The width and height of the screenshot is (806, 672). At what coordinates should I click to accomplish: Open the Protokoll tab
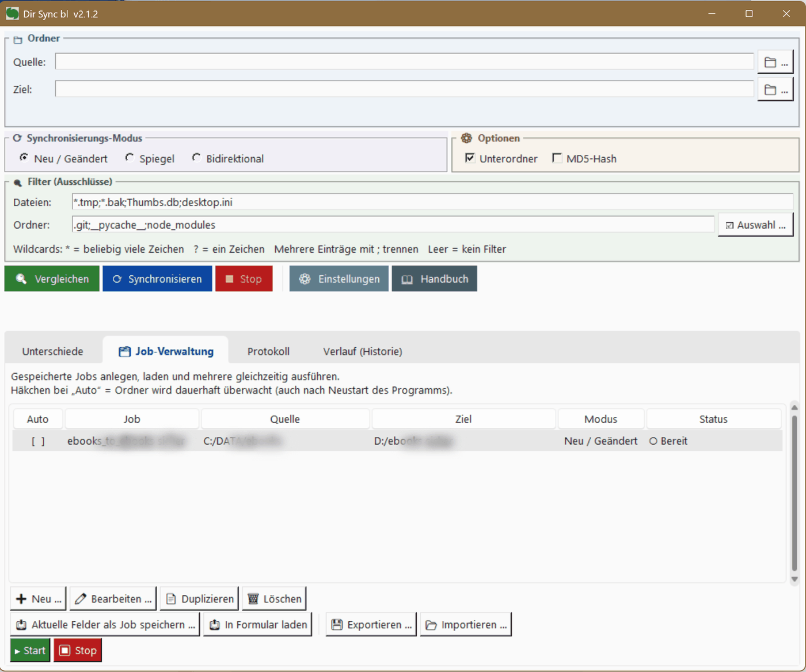click(x=268, y=351)
